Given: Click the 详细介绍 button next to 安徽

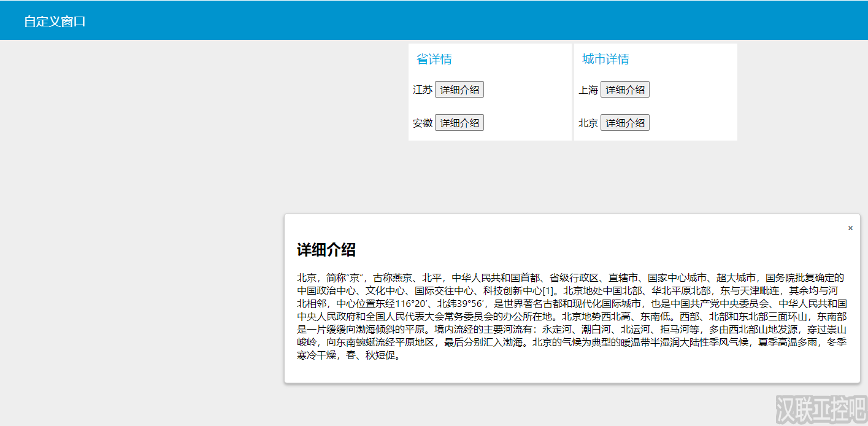Looking at the screenshot, I should [459, 122].
